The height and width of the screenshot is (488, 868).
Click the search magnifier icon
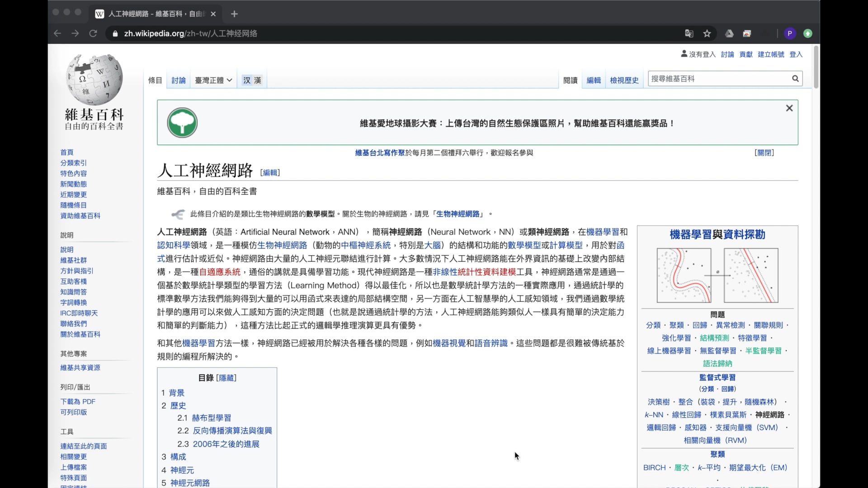pyautogui.click(x=795, y=79)
